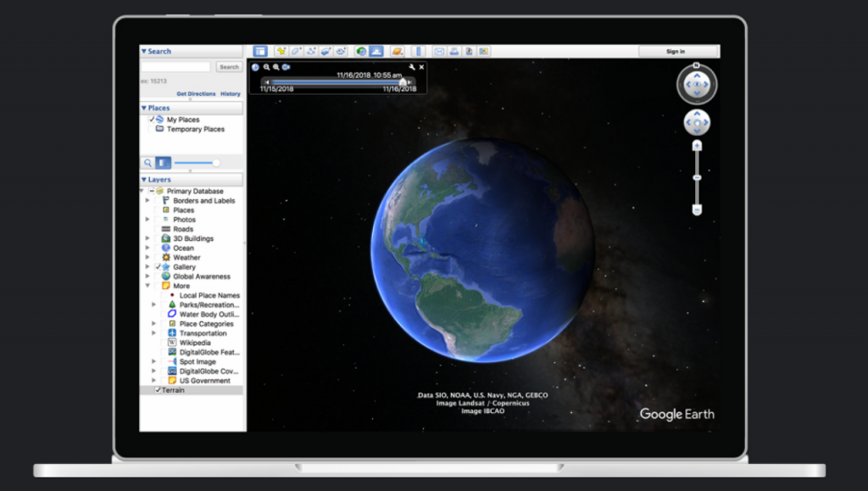Collapse the Primary Database tree node

(x=142, y=191)
